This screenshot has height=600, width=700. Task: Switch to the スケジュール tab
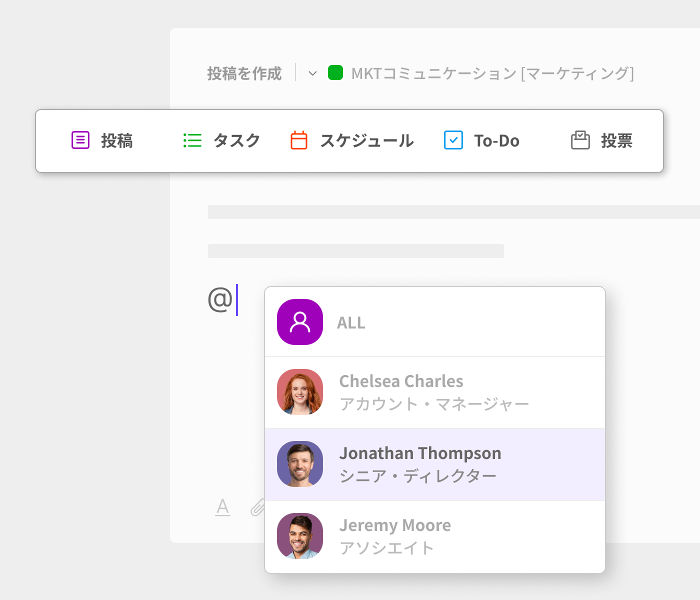tap(366, 141)
